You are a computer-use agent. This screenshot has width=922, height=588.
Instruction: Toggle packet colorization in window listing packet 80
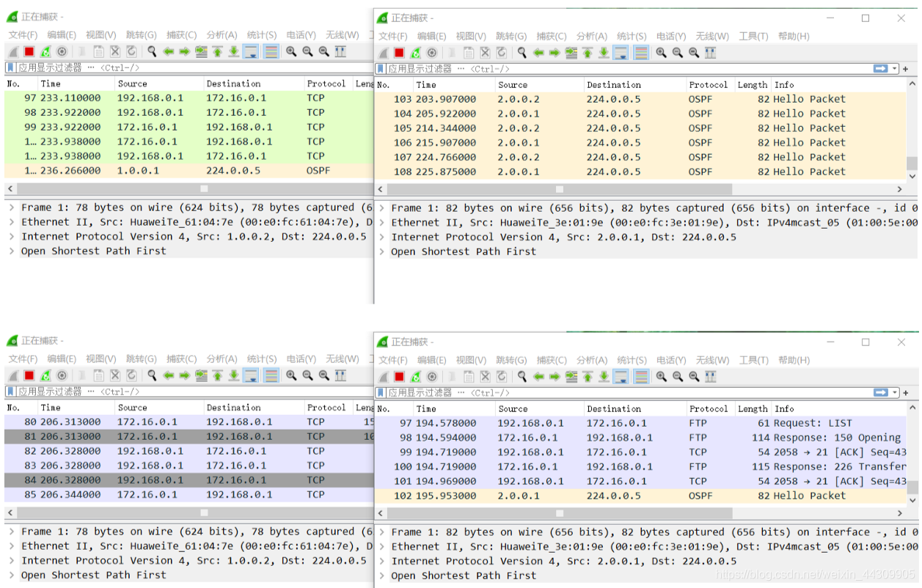271,375
